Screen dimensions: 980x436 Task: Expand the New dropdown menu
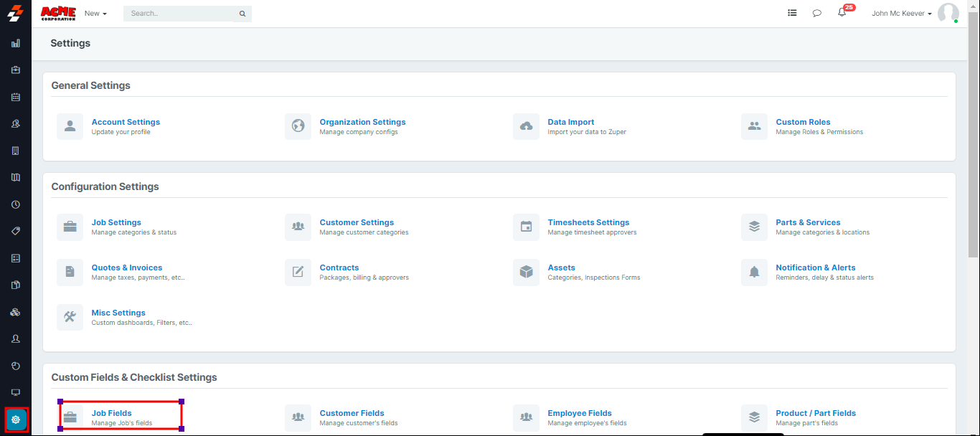click(x=95, y=14)
